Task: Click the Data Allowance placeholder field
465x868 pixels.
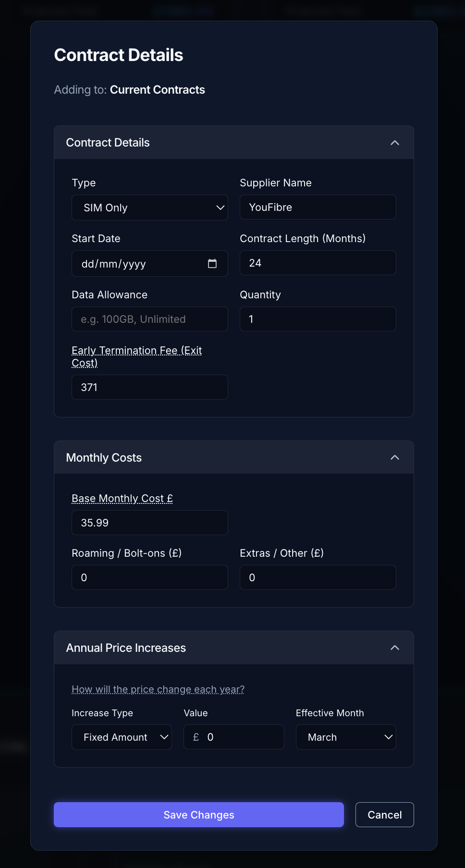Action: coord(149,318)
